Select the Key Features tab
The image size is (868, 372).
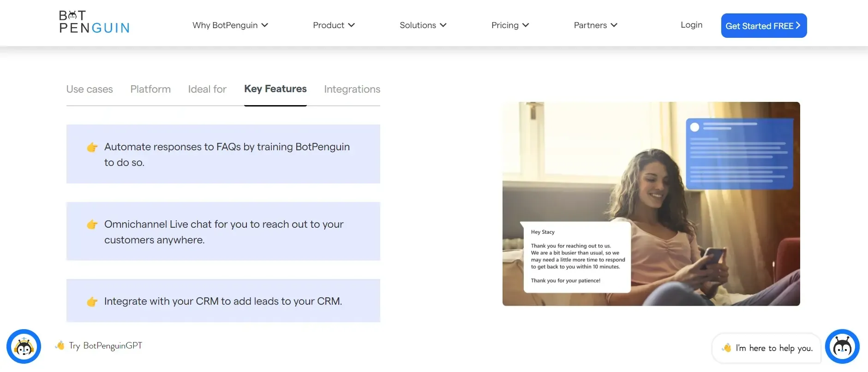pos(275,89)
